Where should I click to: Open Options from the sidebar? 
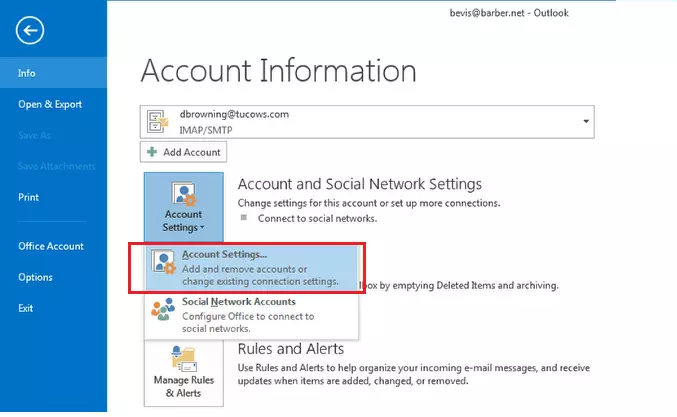pyautogui.click(x=35, y=277)
